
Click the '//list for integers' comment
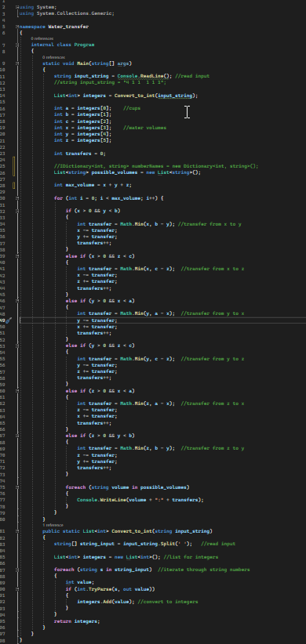click(x=191, y=557)
